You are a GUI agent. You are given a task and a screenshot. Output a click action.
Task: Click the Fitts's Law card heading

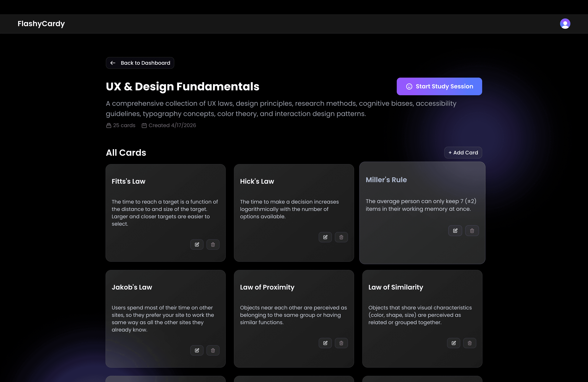click(128, 181)
